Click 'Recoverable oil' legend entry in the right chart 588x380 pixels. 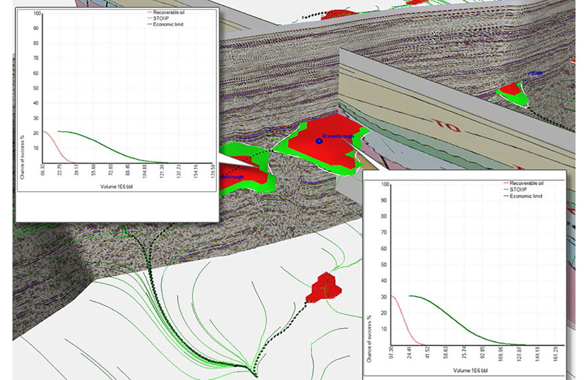(x=526, y=183)
